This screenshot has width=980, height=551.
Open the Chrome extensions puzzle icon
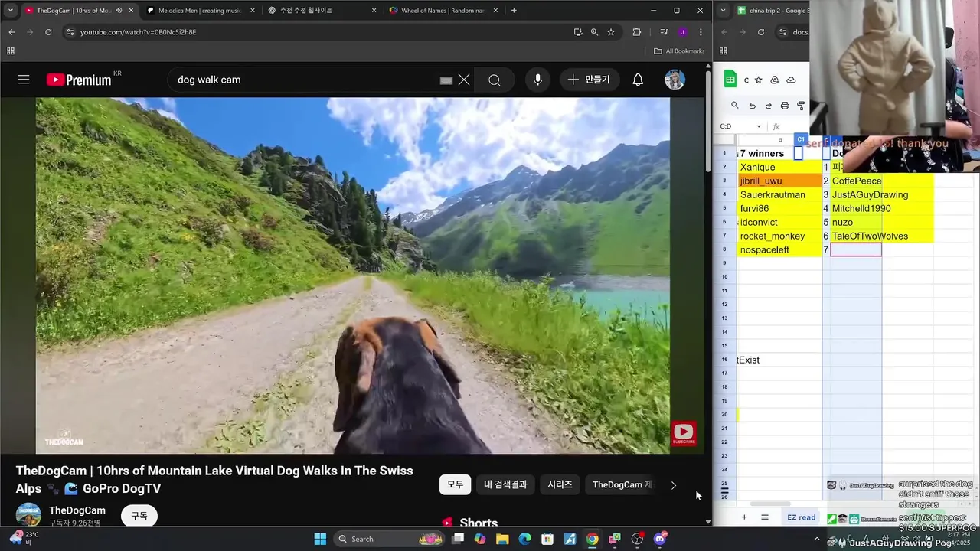click(636, 32)
